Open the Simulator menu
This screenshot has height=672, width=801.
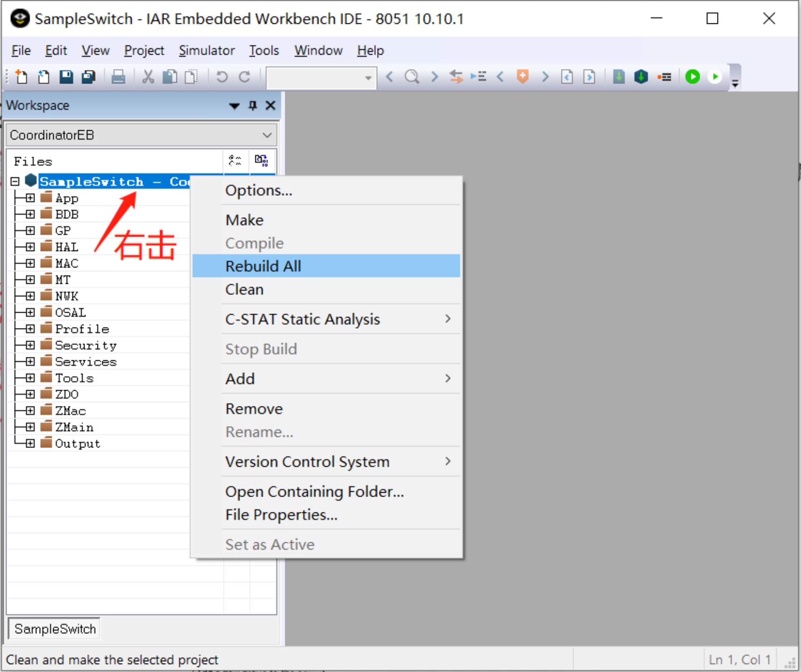coord(206,50)
